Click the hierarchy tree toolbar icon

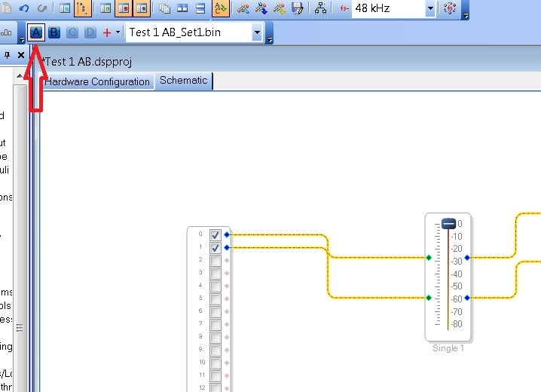coord(320,8)
